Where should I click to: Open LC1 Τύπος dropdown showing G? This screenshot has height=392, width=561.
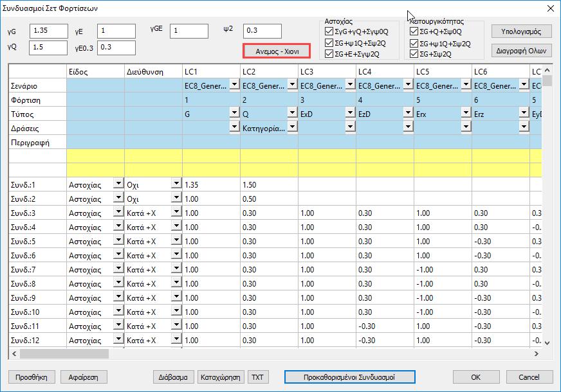coord(234,113)
